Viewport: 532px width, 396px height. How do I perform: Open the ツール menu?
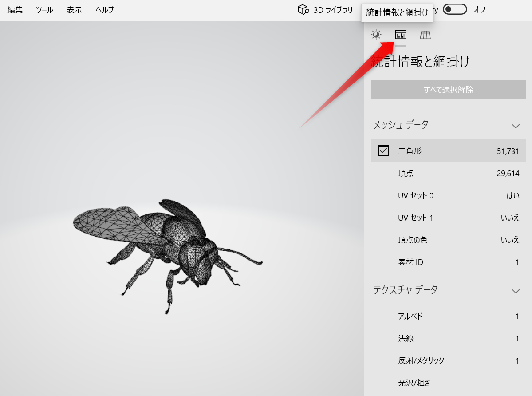tap(44, 10)
